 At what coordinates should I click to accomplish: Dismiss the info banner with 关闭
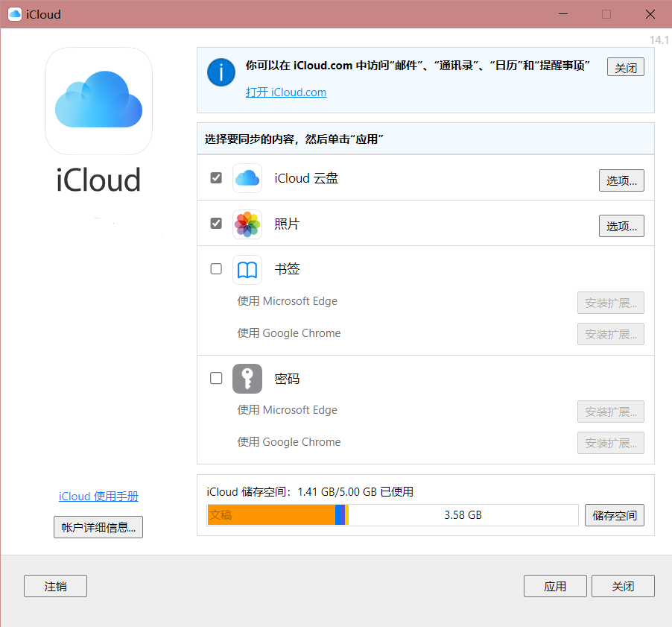tap(626, 67)
